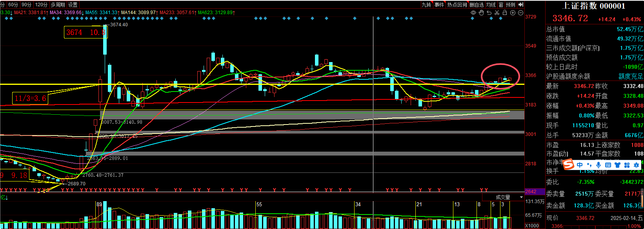Toggle the eye visibility icon on chart
Screen dimensions: 644x229
pyautogui.click(x=473, y=13)
